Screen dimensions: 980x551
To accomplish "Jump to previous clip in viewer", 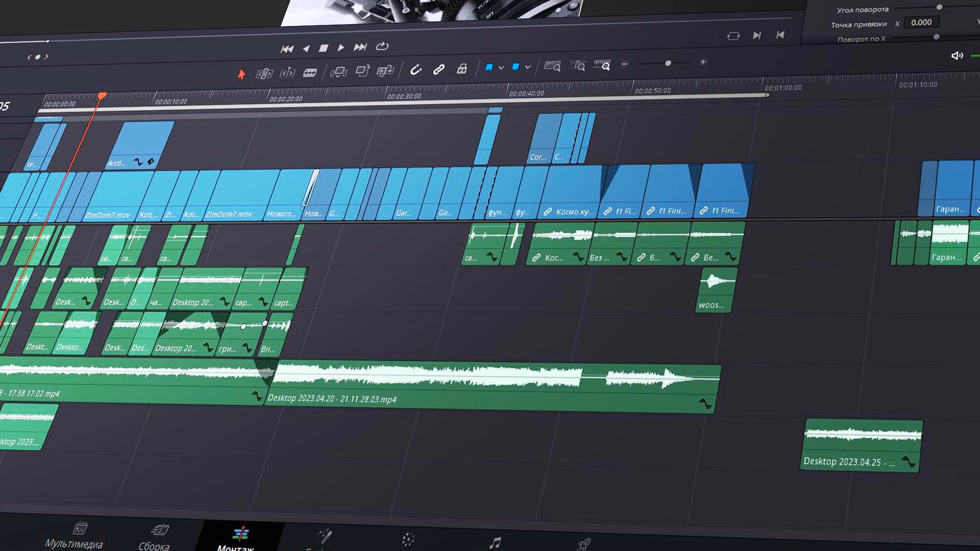I will 780,35.
